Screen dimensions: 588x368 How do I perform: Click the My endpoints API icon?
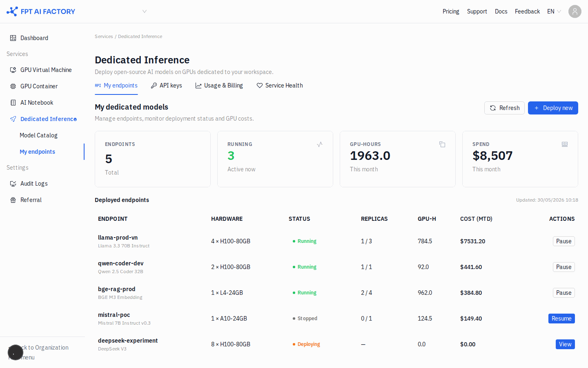point(98,85)
